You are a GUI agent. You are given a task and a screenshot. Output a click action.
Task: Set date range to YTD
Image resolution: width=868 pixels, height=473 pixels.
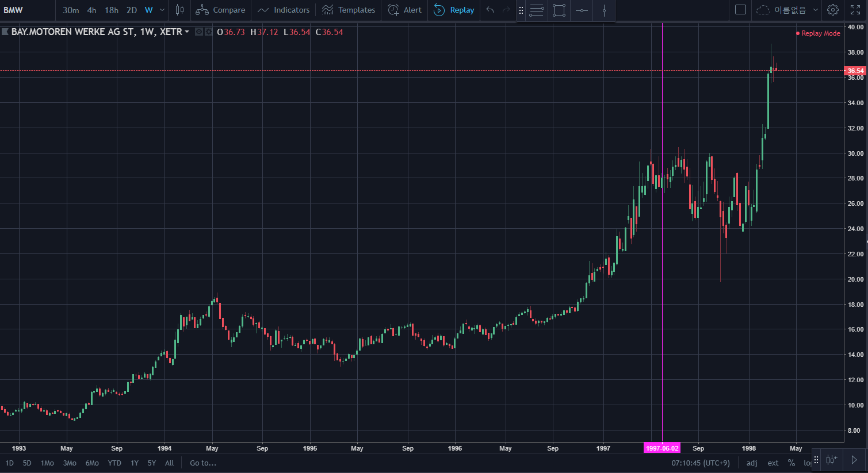tap(114, 463)
